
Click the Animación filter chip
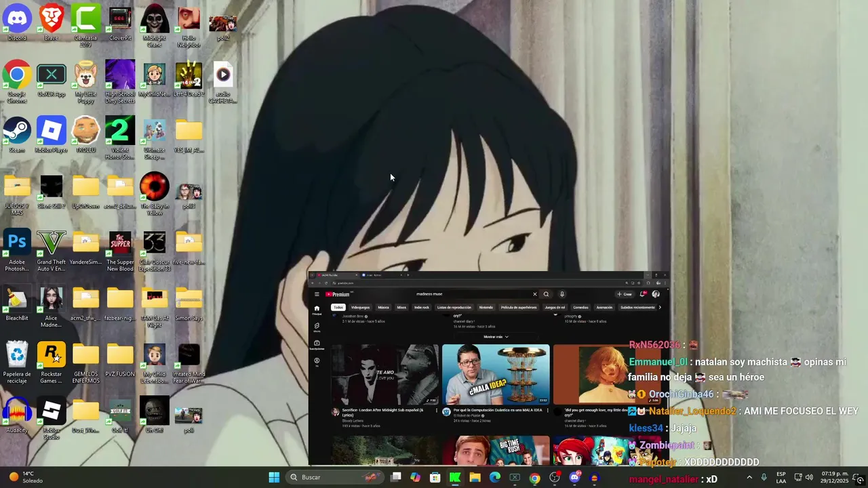[604, 307]
